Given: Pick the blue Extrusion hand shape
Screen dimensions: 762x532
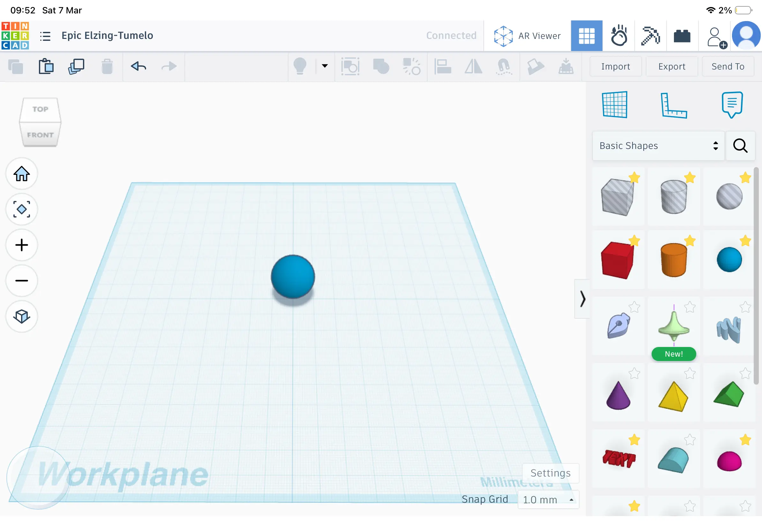Looking at the screenshot, I should tap(729, 329).
